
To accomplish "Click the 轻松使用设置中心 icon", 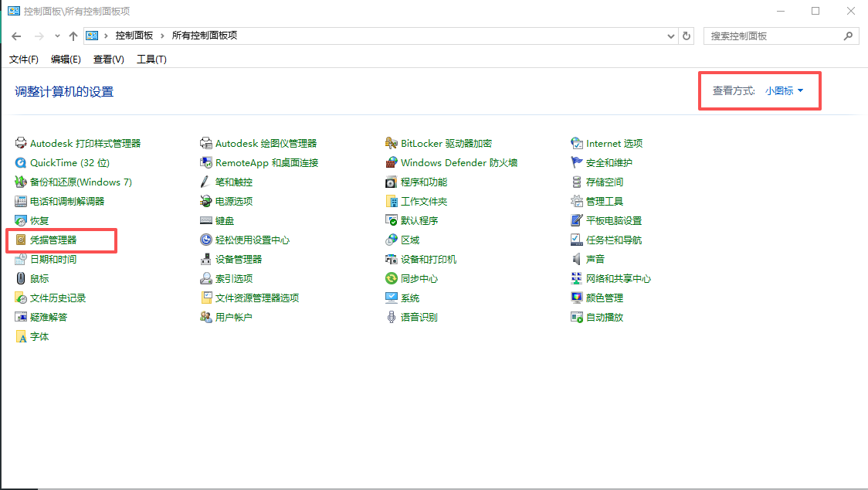I will point(206,240).
